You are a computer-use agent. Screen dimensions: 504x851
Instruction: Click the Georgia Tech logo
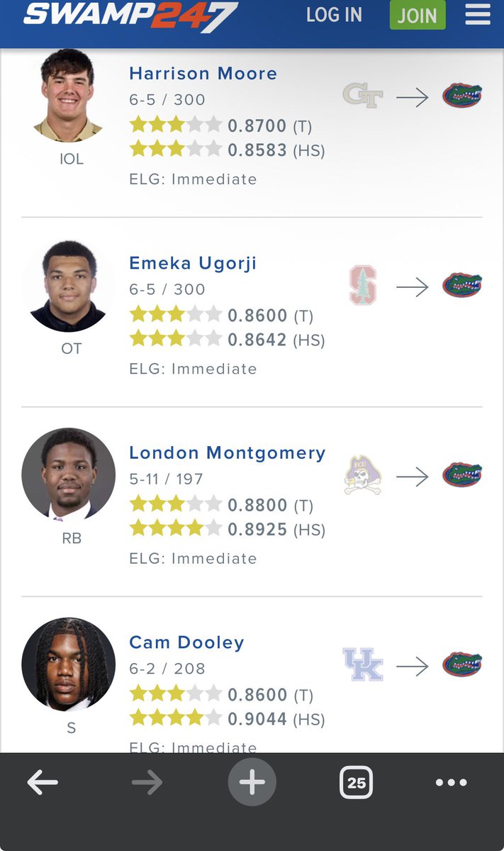click(x=362, y=96)
